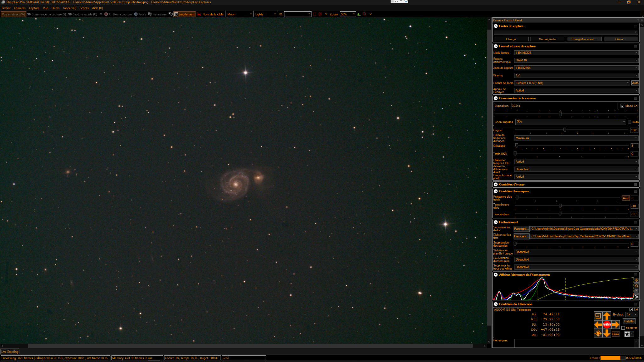Click the Gagner gain slider handle
The width and height of the screenshot is (644, 362).
click(565, 130)
